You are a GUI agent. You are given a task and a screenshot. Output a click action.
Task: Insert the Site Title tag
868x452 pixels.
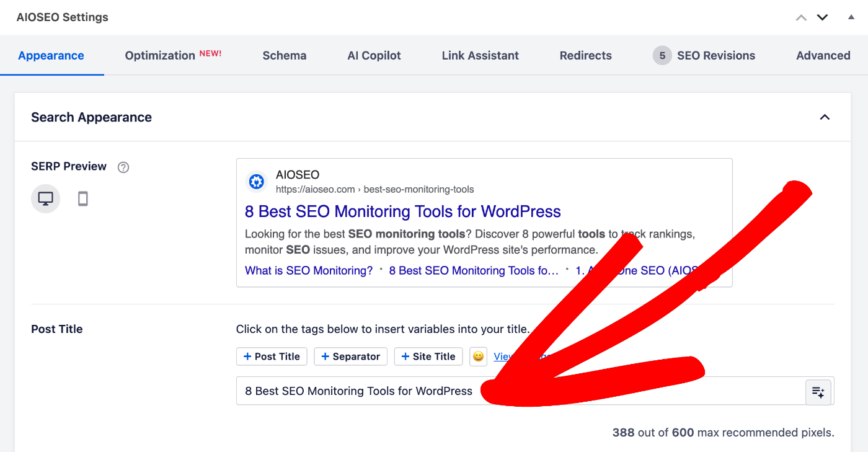coord(428,357)
